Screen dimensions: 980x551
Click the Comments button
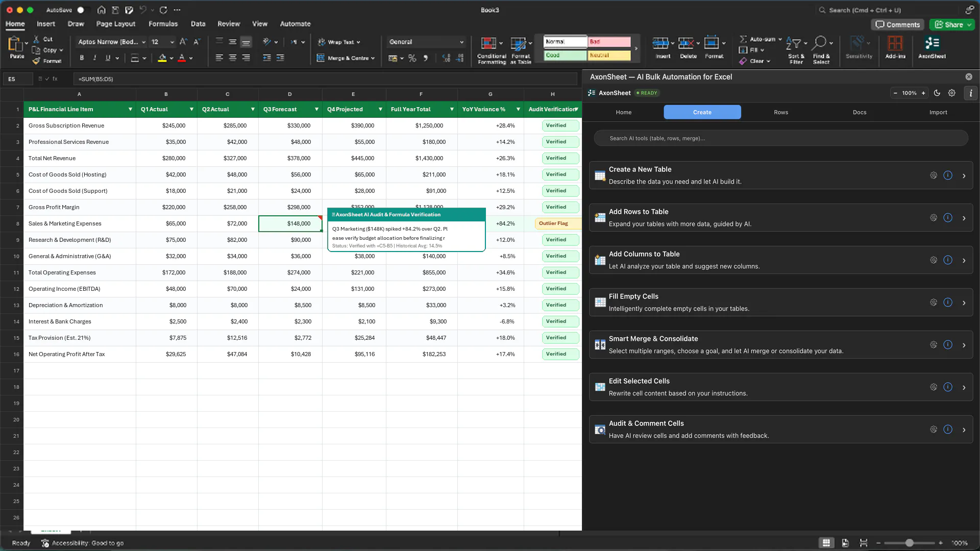[898, 24]
